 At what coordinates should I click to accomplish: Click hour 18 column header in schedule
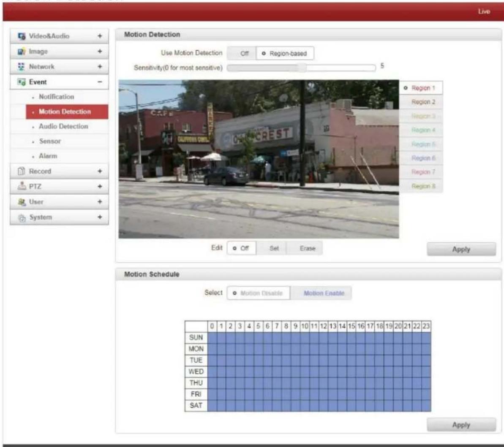point(379,326)
